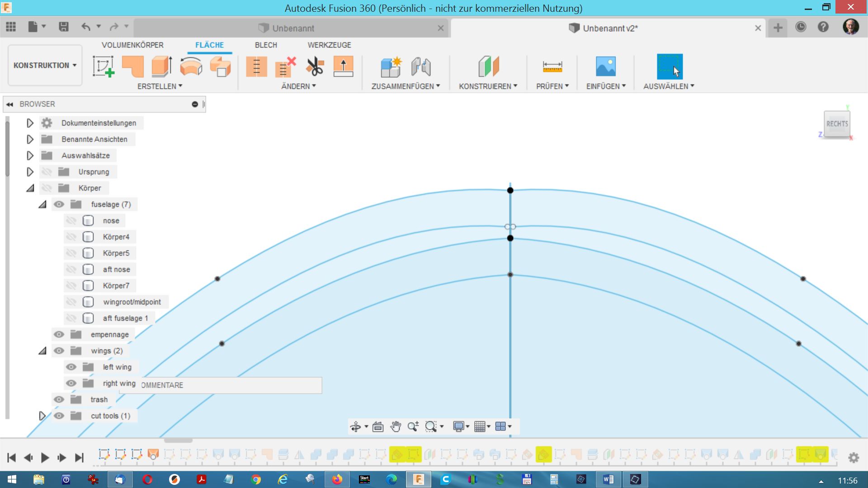This screenshot has height=488, width=868.
Task: Move the timeline marker to the first step
Action: (x=12, y=457)
